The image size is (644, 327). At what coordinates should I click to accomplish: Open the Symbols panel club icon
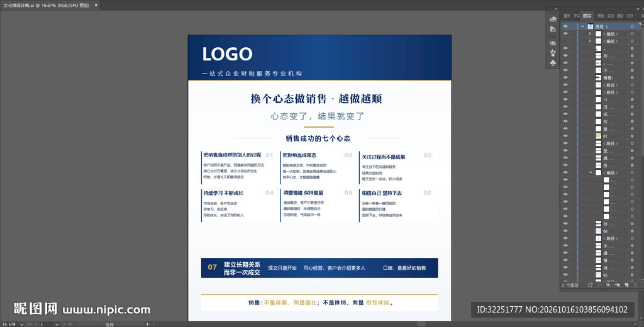tap(553, 63)
